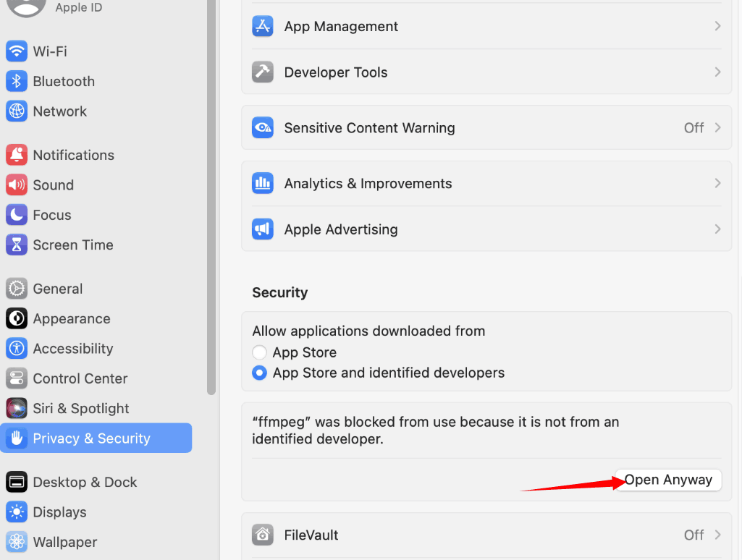The image size is (742, 560).
Task: Open the Apple Advertising row chevron
Action: (717, 229)
